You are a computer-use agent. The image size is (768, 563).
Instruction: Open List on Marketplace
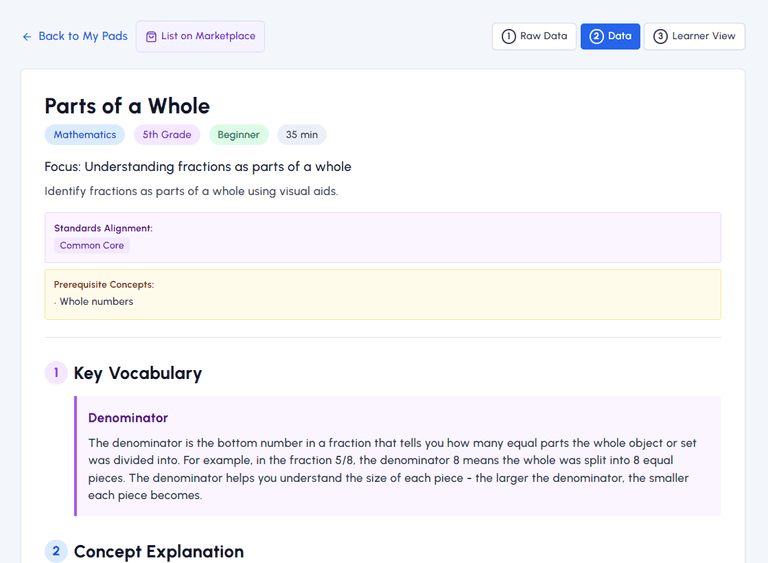tap(200, 36)
